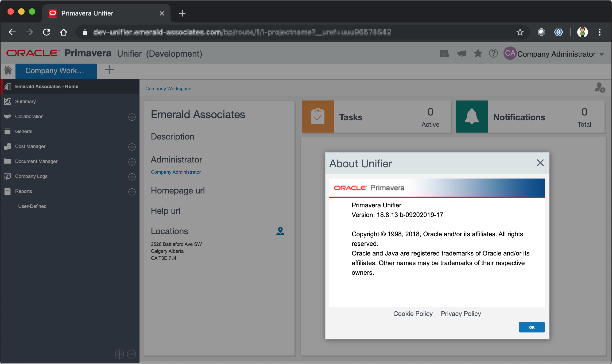This screenshot has width=612, height=364.
Task: Click the Version 18.8.13 text
Action: [x=397, y=215]
